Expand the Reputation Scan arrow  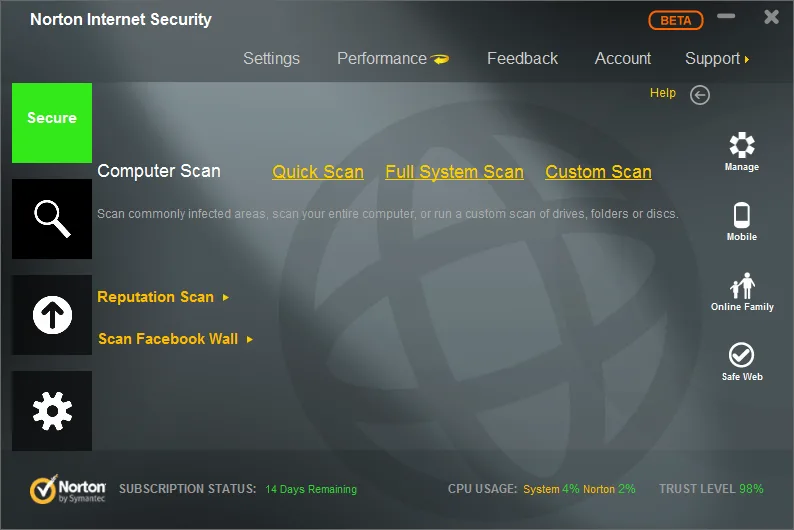(x=226, y=298)
